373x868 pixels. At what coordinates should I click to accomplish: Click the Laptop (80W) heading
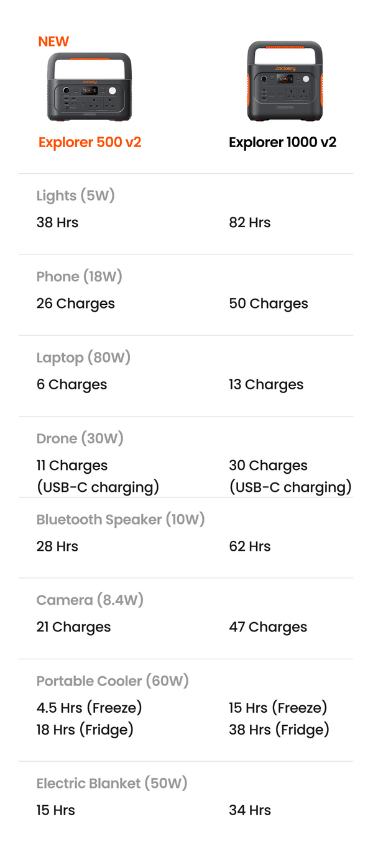[83, 358]
